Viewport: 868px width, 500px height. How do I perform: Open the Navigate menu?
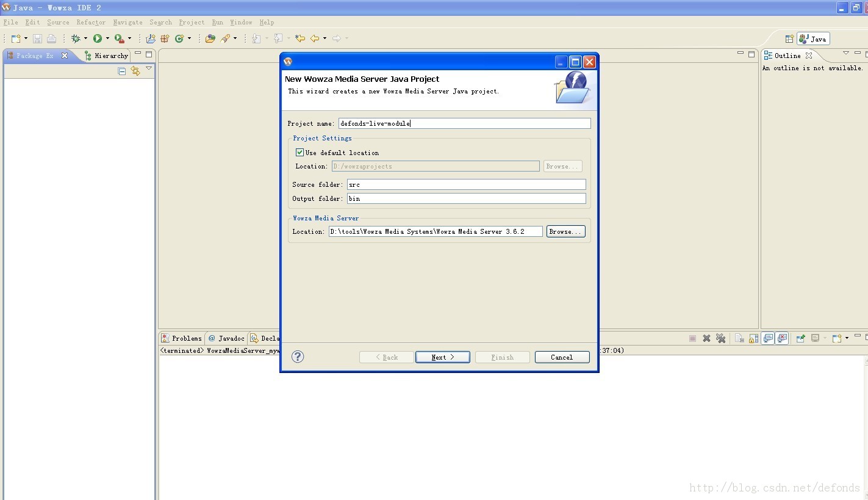[x=127, y=23]
